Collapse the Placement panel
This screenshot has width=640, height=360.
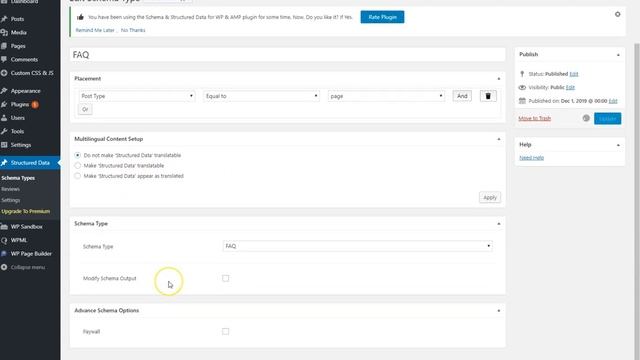pyautogui.click(x=498, y=78)
